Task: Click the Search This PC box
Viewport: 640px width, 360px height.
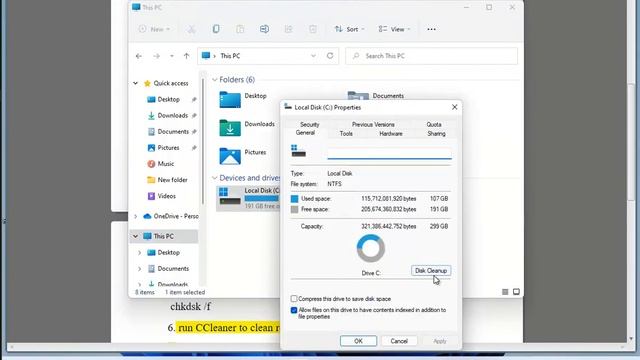Action: [x=432, y=56]
